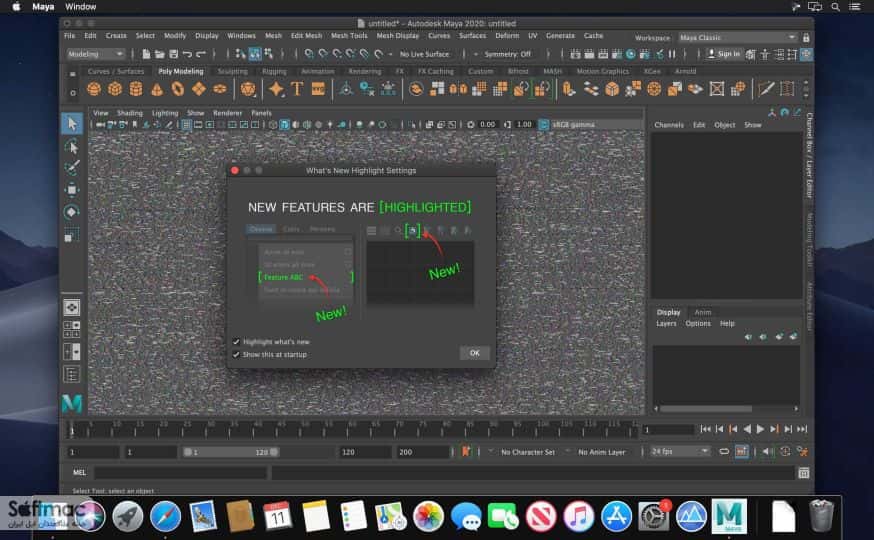
Task: Open the sRGB gamma view transform dropdown
Action: [x=595, y=125]
